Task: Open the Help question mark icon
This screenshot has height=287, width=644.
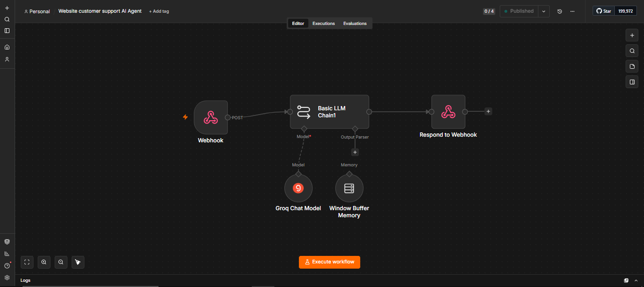Action: pos(7,266)
